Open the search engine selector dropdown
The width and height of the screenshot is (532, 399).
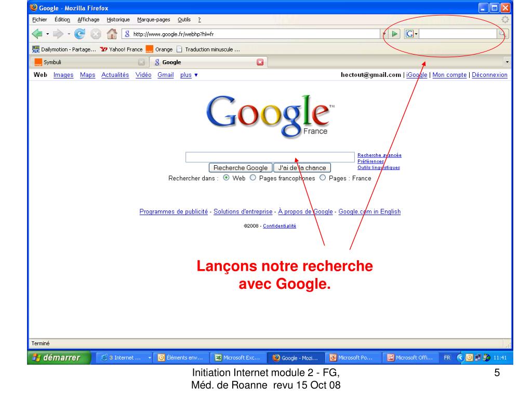pos(416,34)
